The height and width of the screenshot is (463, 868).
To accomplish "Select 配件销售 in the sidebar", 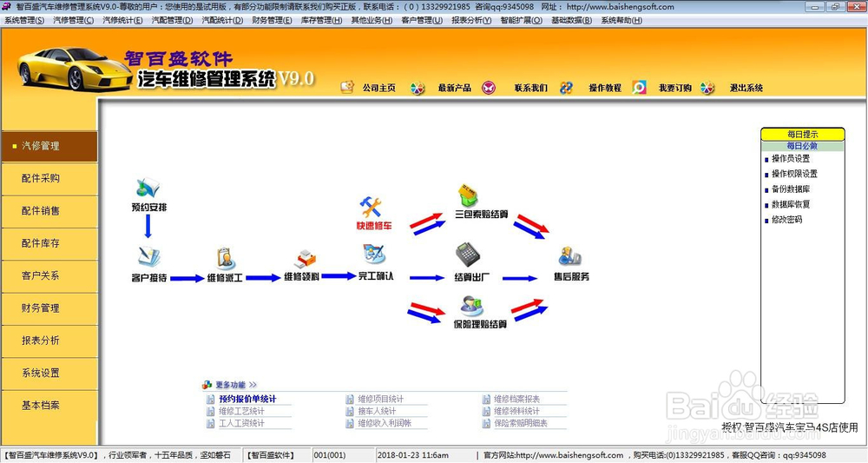I will click(x=49, y=211).
